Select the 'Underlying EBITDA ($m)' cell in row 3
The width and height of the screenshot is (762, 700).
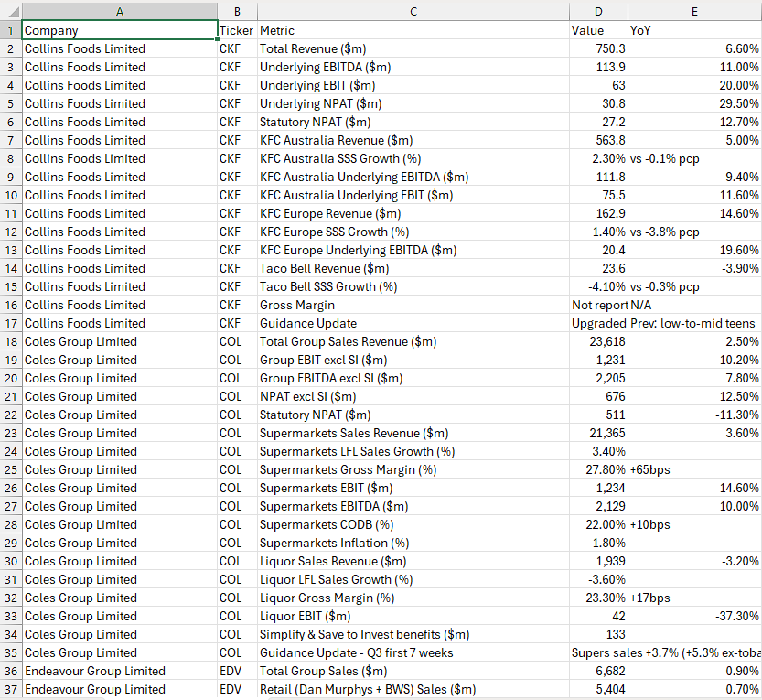(413, 67)
